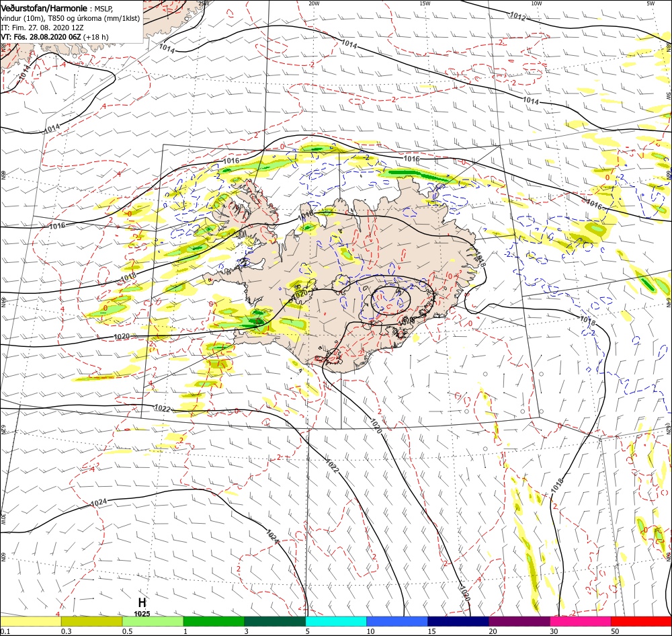
Task: Click the 15W longitude label
Action: pyautogui.click(x=425, y=3)
